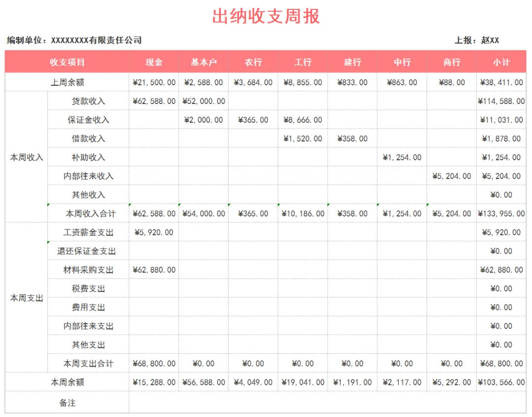The width and height of the screenshot is (532, 417).
Task: Click the empty 备注 remarks field
Action: click(328, 402)
